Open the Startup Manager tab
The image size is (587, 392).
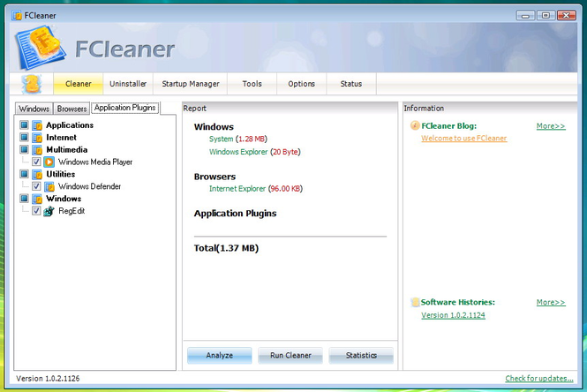[x=191, y=84]
